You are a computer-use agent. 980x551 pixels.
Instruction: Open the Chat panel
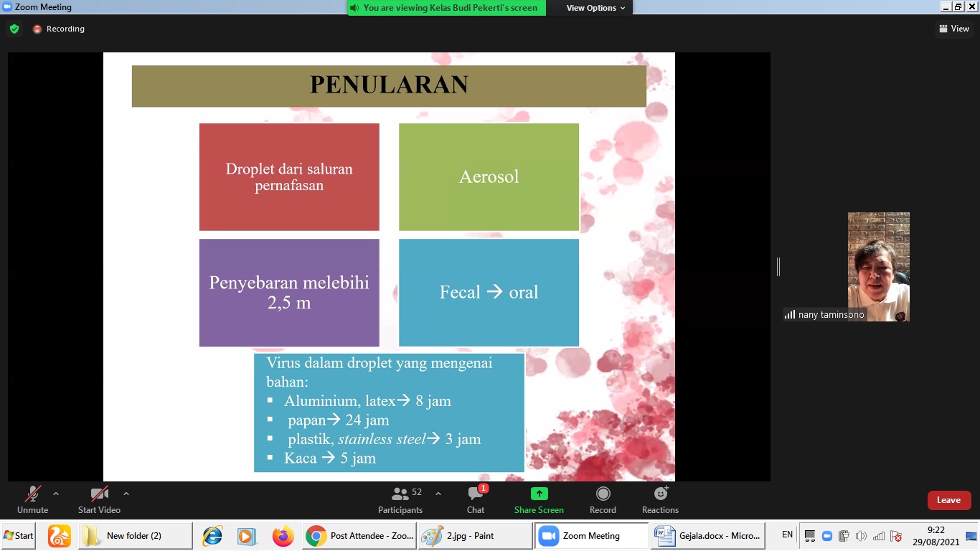click(476, 499)
